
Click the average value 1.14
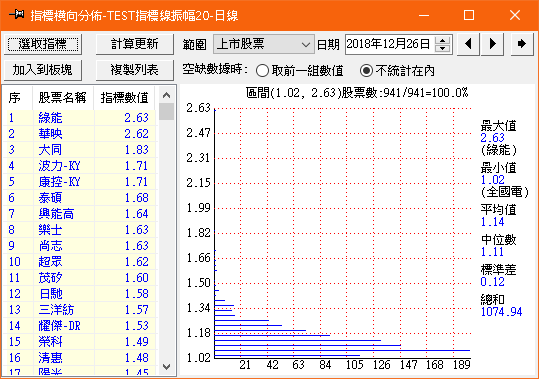pyautogui.click(x=492, y=222)
